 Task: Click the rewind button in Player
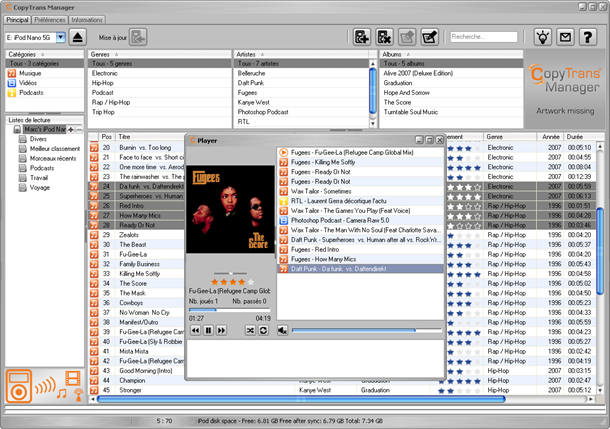tap(195, 330)
